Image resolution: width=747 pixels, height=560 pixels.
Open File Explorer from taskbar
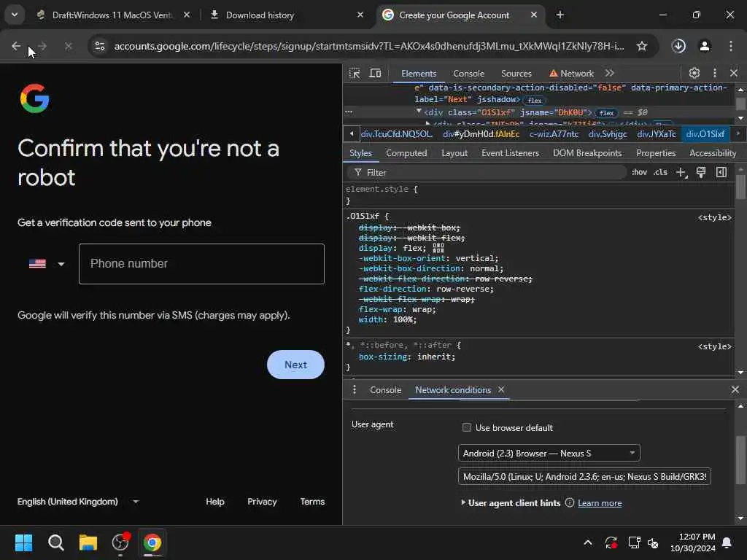[88, 542]
